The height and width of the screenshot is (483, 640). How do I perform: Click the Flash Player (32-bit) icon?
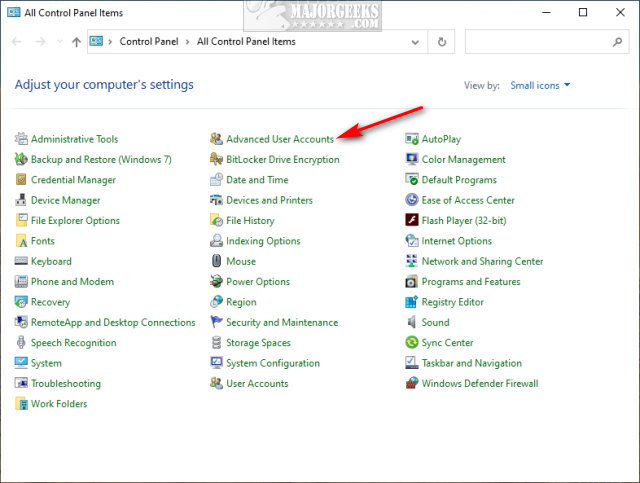pyautogui.click(x=412, y=221)
